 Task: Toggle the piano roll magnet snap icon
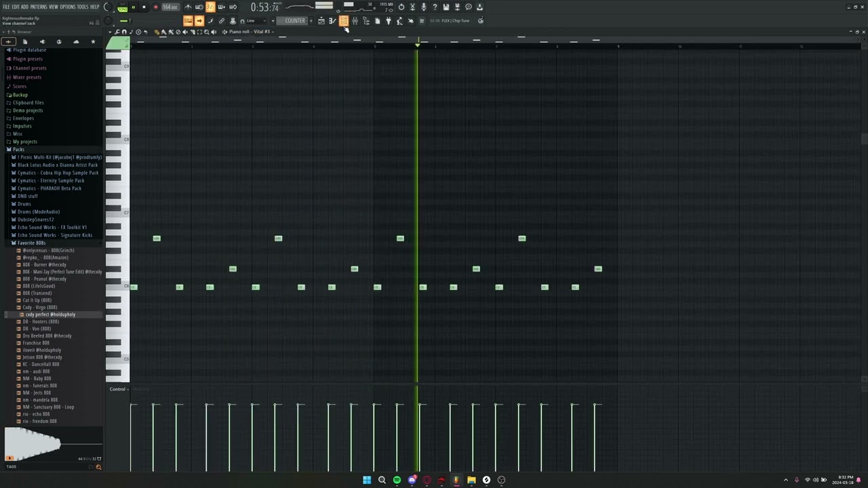pyautogui.click(x=124, y=32)
